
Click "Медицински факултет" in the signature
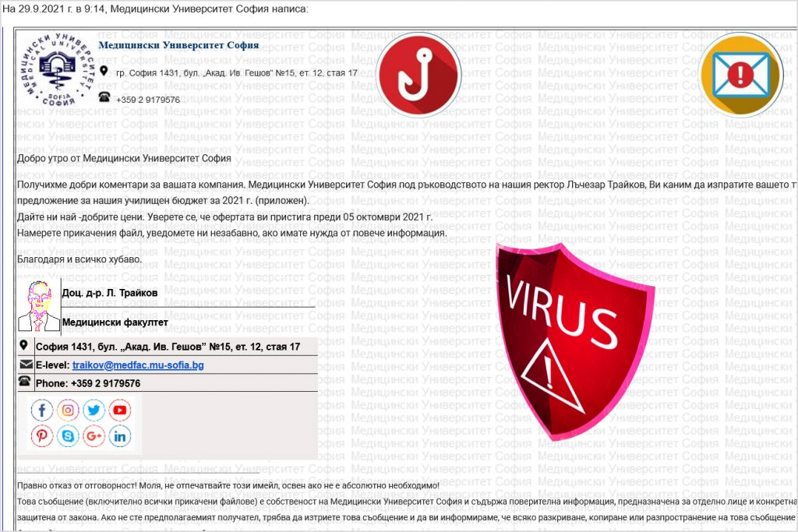[x=115, y=322]
